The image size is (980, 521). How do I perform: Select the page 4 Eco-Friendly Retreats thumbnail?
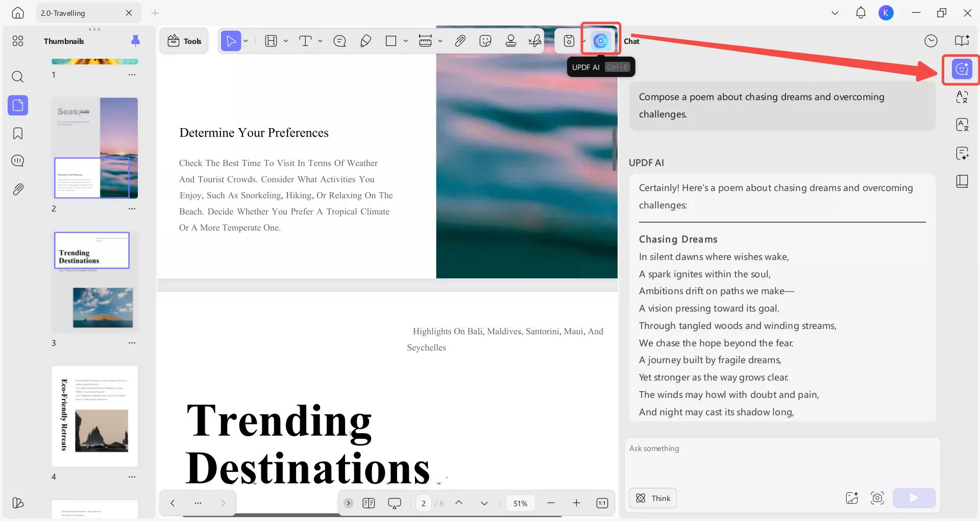pyautogui.click(x=95, y=416)
